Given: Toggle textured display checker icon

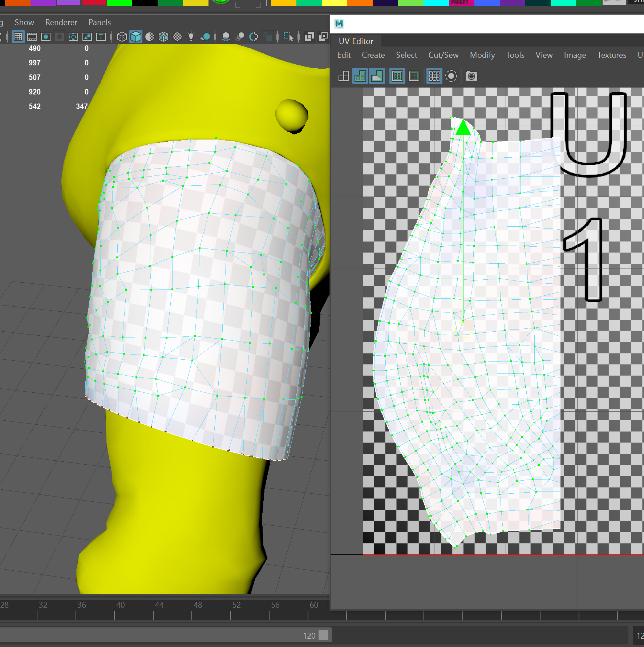Looking at the screenshot, I should (177, 37).
